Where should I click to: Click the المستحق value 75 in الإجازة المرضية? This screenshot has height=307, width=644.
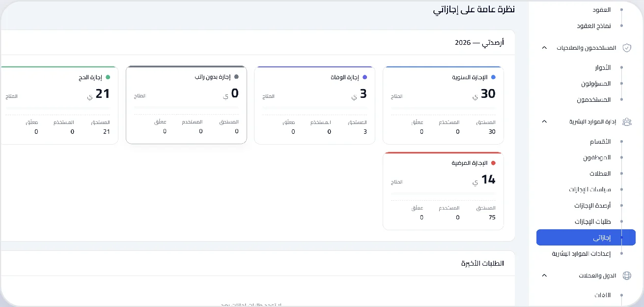492,217
